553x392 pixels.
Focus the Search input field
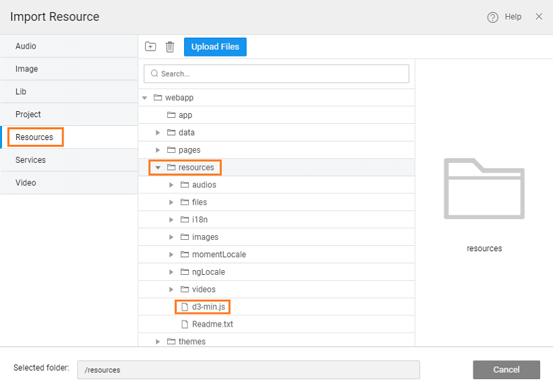(276, 73)
